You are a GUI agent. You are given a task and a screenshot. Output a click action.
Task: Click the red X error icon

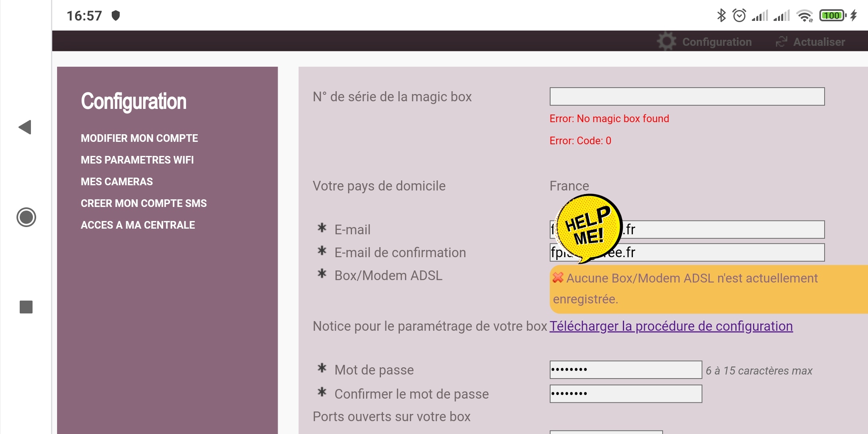(x=558, y=277)
